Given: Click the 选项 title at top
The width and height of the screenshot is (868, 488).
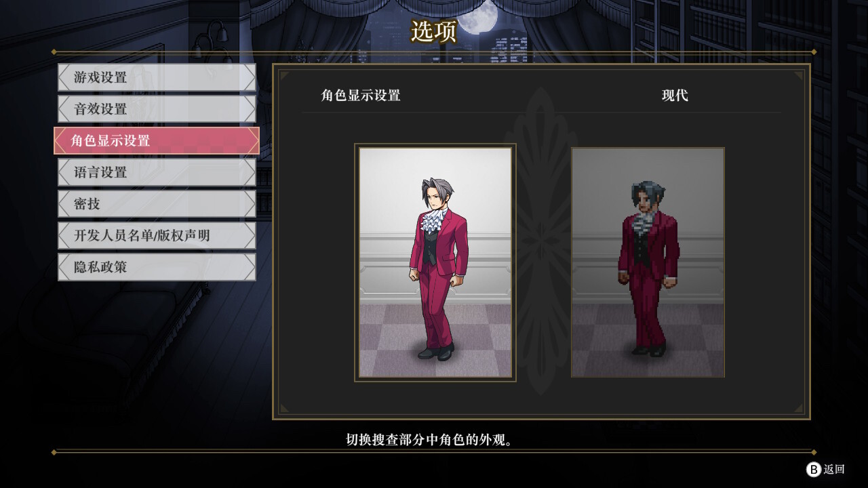Looking at the screenshot, I should point(434,30).
